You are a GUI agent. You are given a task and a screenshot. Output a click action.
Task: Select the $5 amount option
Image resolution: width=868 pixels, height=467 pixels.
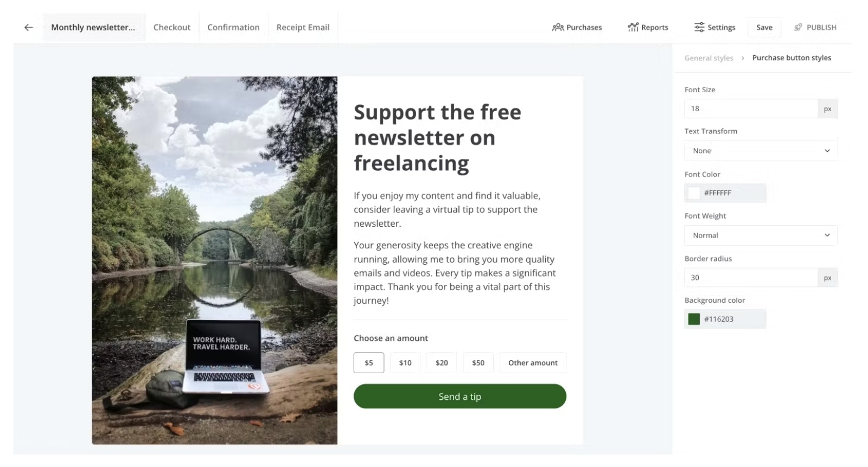pos(369,363)
